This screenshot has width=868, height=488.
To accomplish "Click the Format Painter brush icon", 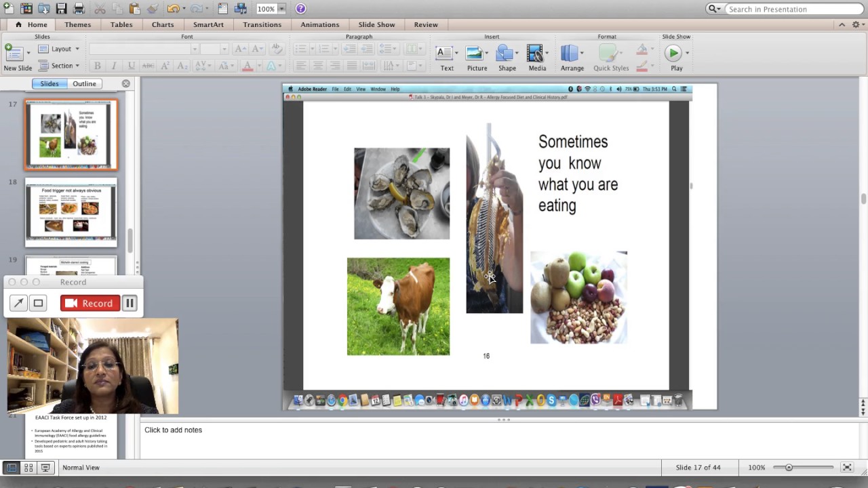I will pos(153,9).
